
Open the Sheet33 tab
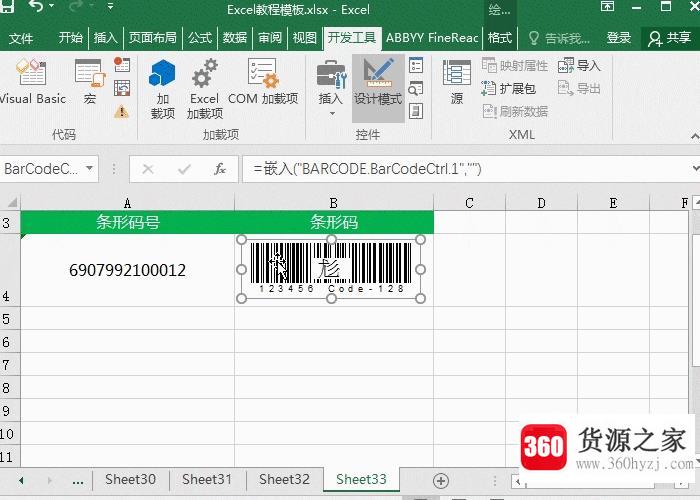(361, 479)
